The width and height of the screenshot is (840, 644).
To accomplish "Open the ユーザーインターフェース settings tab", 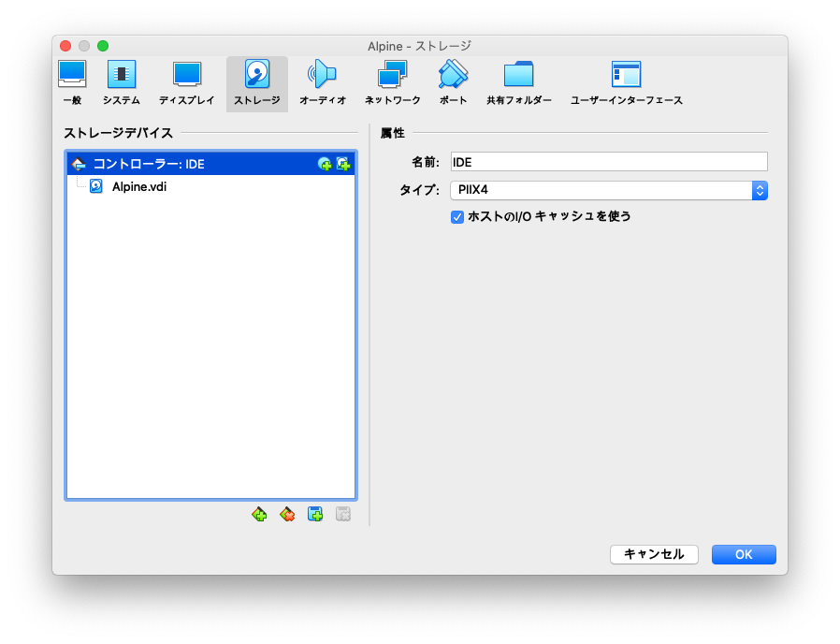I will [626, 83].
